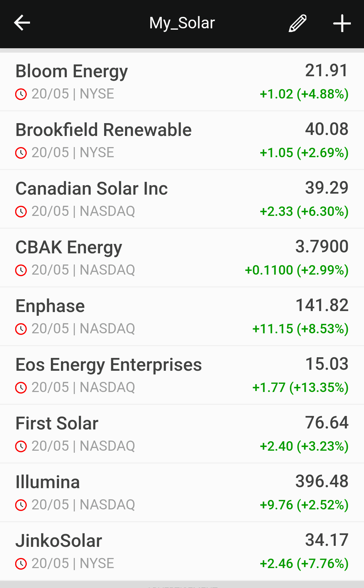364x588 pixels.
Task: Tap Enphase price 141.82
Action: [322, 305]
